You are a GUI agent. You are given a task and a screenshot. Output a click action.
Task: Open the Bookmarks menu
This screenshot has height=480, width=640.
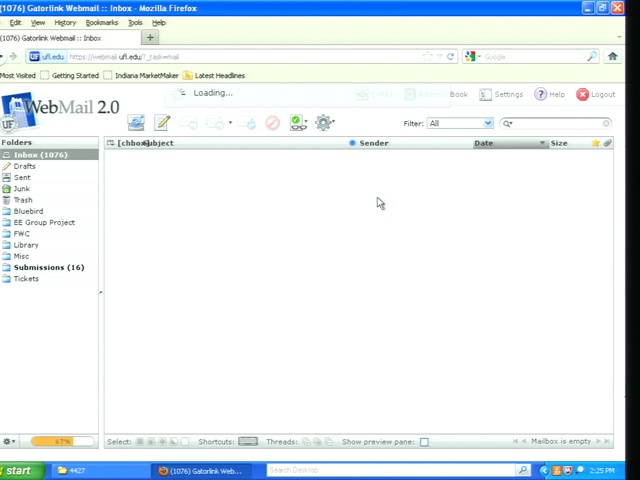(102, 23)
